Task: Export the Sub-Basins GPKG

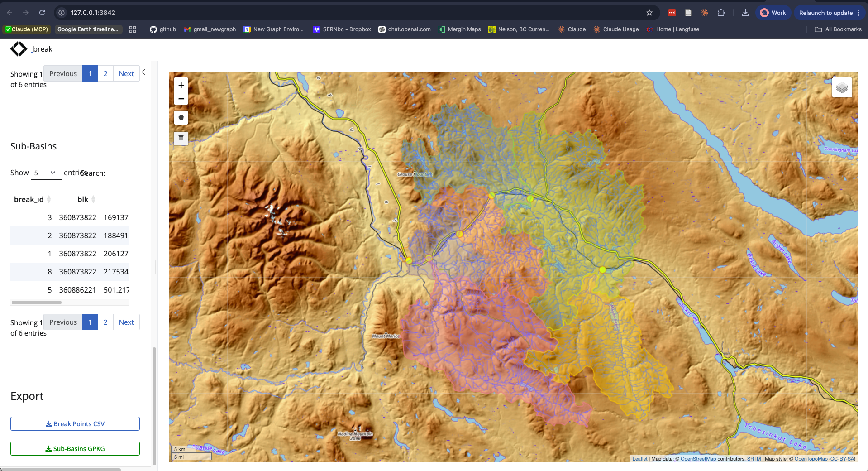Action: (75, 448)
